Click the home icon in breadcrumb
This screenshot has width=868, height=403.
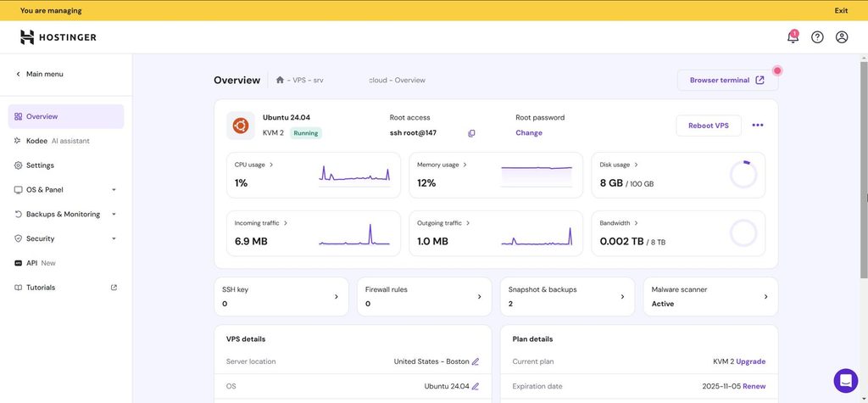pyautogui.click(x=280, y=80)
